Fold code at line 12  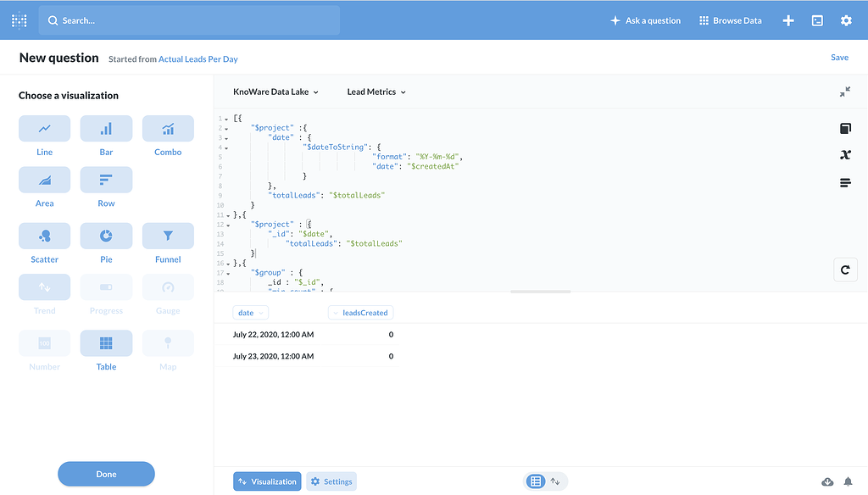(228, 225)
